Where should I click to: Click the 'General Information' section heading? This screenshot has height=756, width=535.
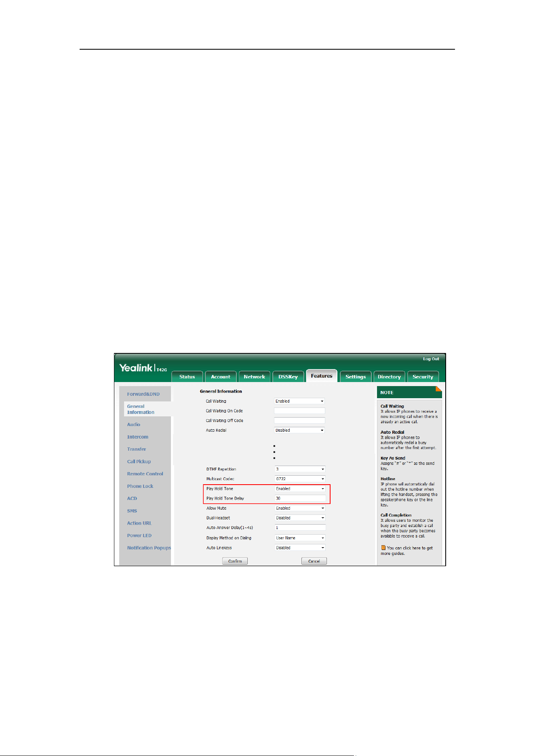pos(221,391)
